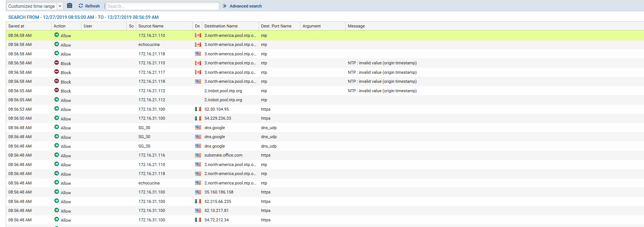The height and width of the screenshot is (227, 644).
Task: Refresh the log results
Action: click(x=89, y=6)
